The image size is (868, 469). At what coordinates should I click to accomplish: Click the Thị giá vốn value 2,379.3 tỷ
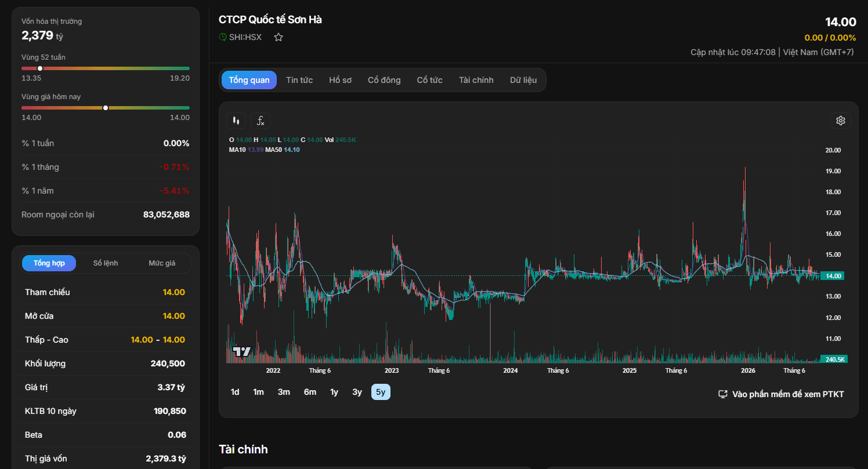tap(166, 459)
